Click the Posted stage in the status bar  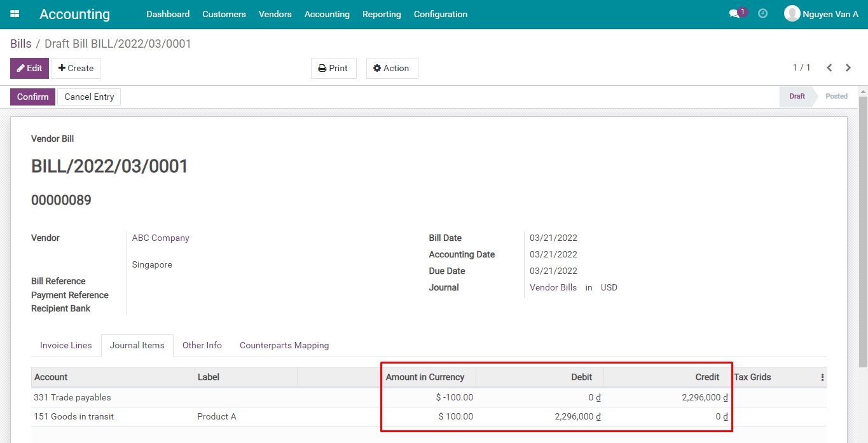point(836,96)
